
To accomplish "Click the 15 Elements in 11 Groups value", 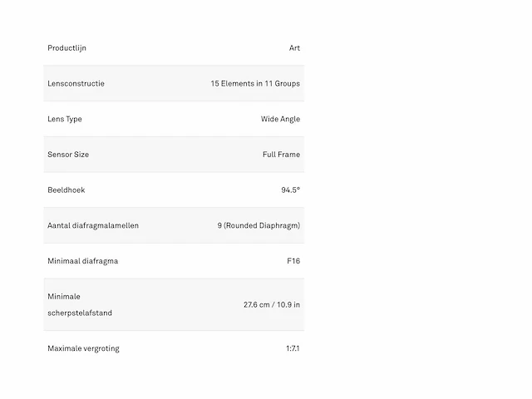I will (x=255, y=83).
